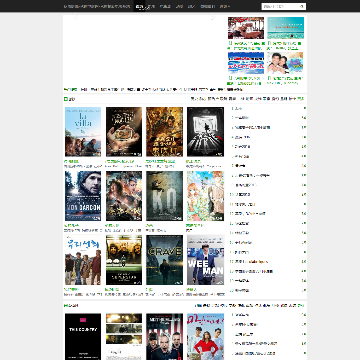Show next slide with carousel right arrow

tap(213, 17)
